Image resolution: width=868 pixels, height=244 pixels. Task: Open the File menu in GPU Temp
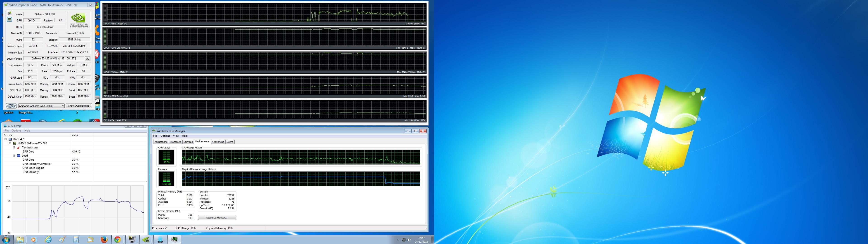click(x=6, y=131)
